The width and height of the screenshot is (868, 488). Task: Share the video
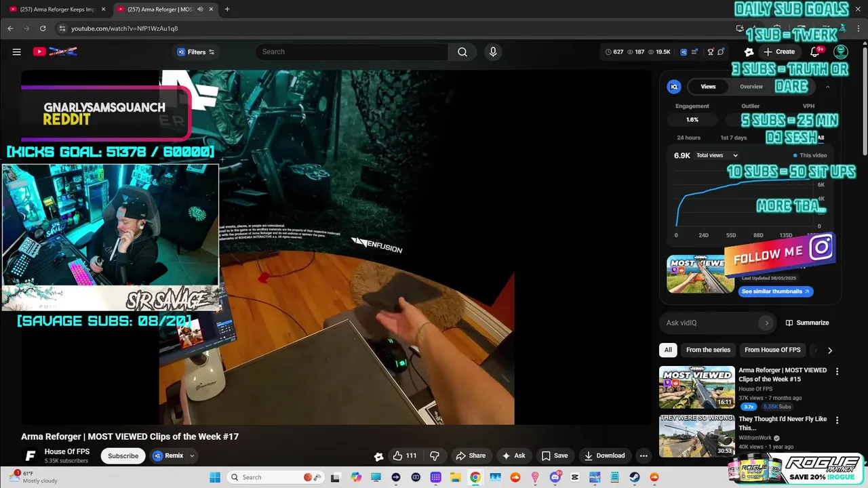[x=471, y=455]
